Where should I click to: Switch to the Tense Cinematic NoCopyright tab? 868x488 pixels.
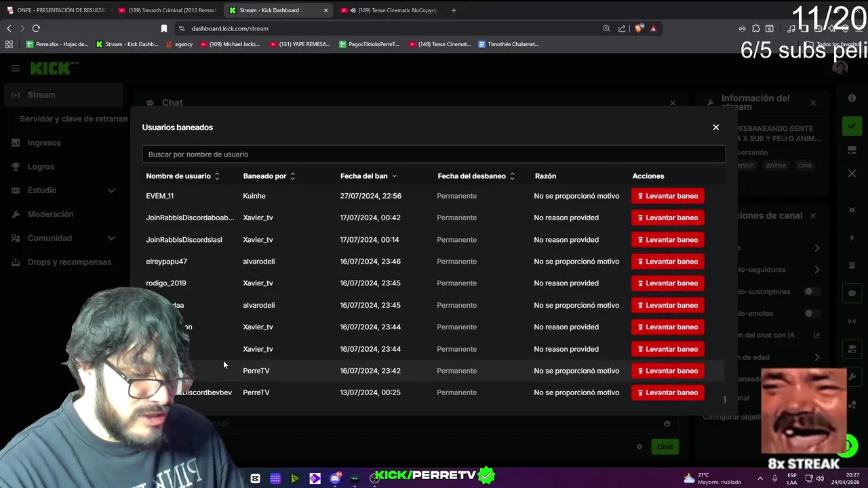(x=390, y=10)
